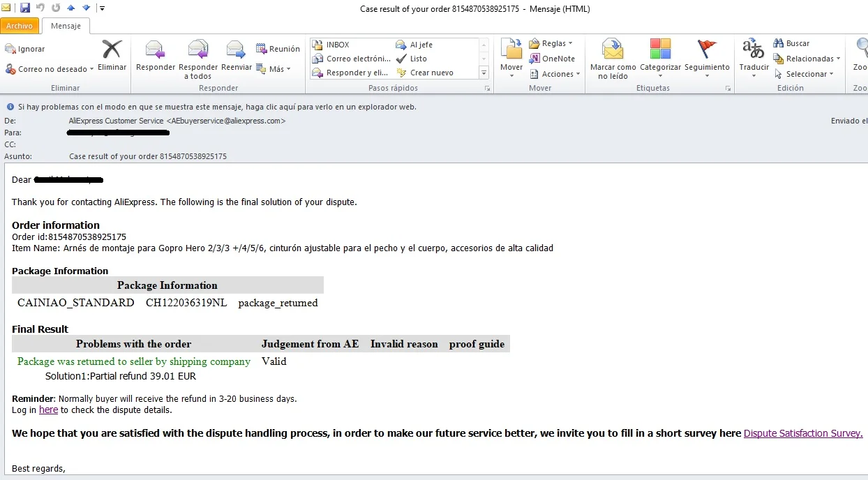This screenshot has width=868, height=480.
Task: Click the Redo arrow in title bar
Action: click(55, 8)
